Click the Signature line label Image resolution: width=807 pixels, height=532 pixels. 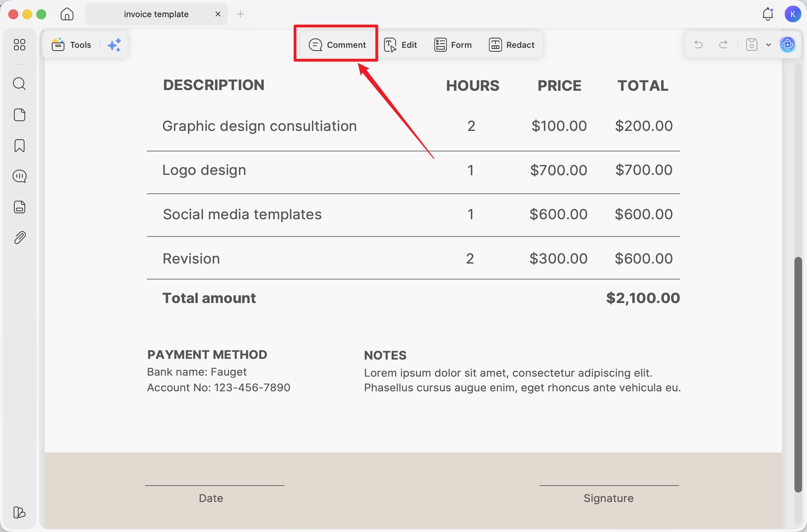point(608,498)
